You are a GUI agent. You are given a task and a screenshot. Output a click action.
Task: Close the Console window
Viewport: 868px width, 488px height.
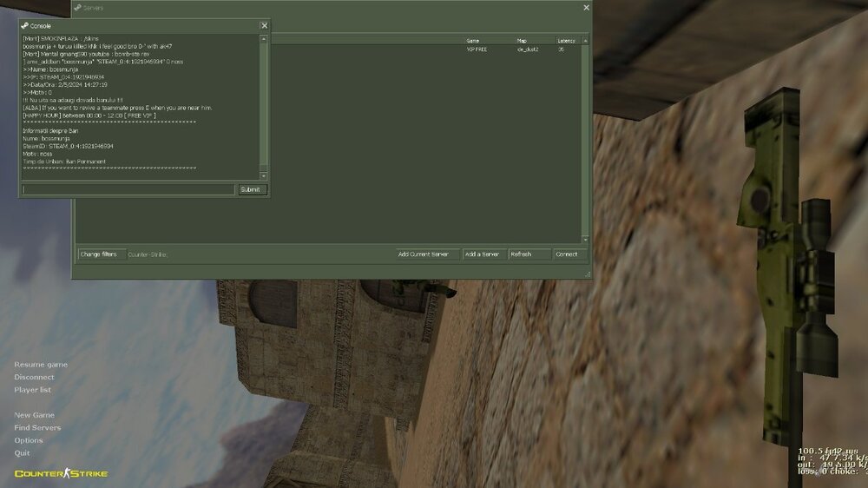264,26
